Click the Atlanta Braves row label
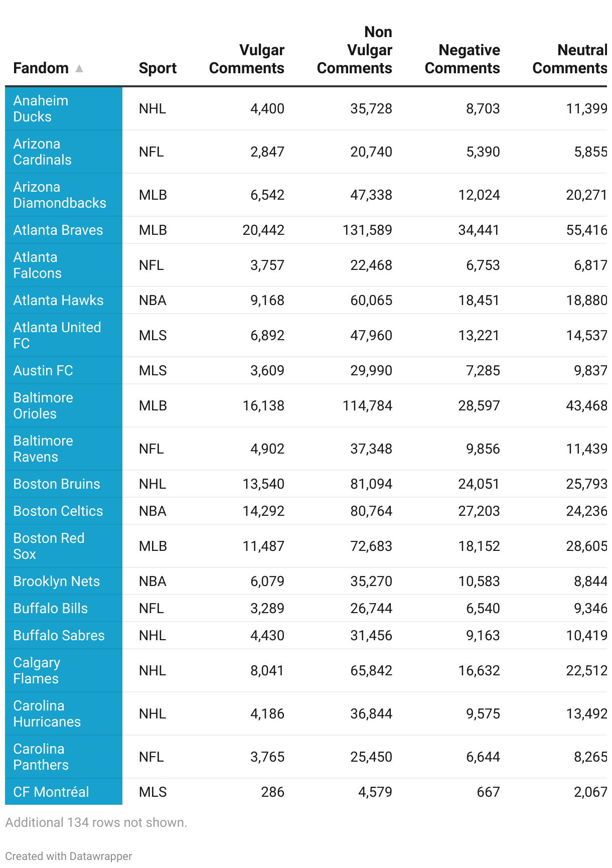Viewport: 612px width, 868px height. tap(58, 230)
